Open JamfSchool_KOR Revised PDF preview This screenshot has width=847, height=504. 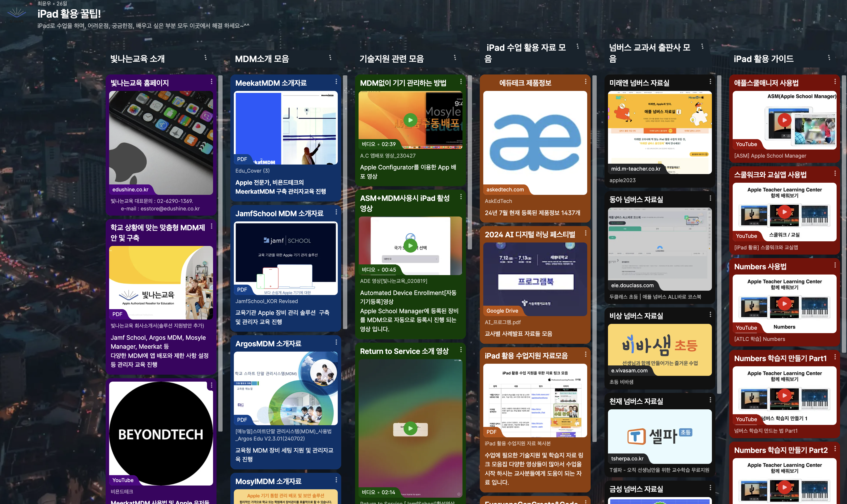286,258
